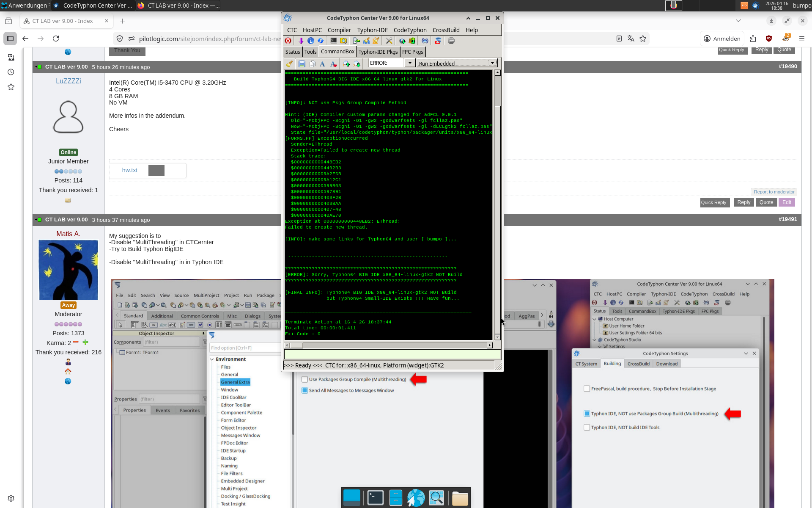Click Quote button on post #19490

pyautogui.click(x=766, y=202)
